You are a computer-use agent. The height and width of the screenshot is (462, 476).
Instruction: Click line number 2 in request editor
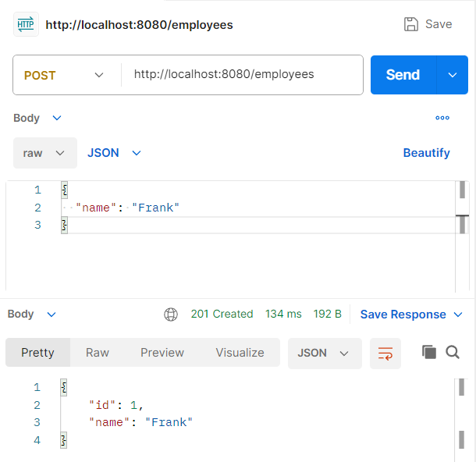37,208
